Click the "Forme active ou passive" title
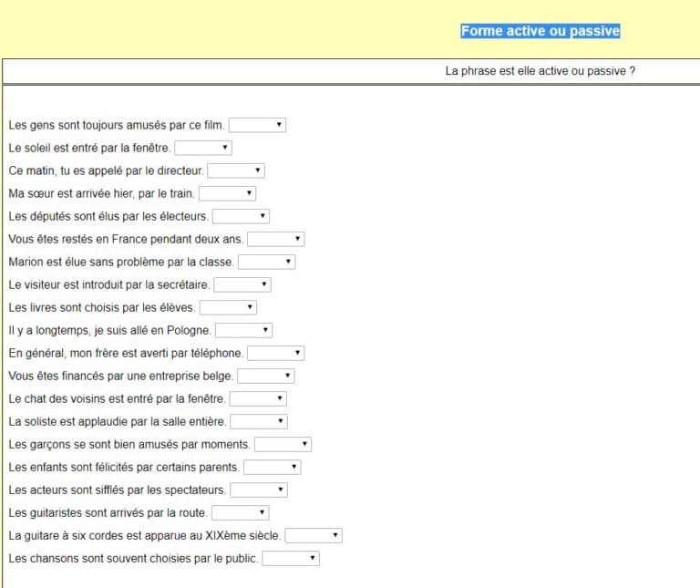The width and height of the screenshot is (700, 588). 540,31
